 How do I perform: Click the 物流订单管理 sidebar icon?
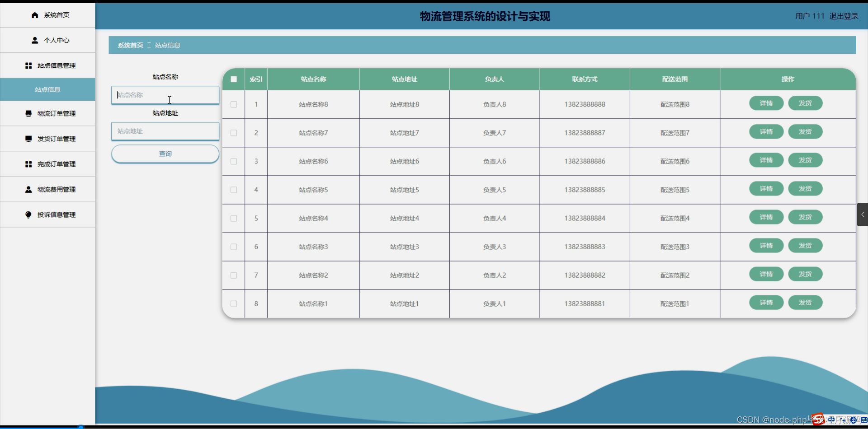point(28,113)
